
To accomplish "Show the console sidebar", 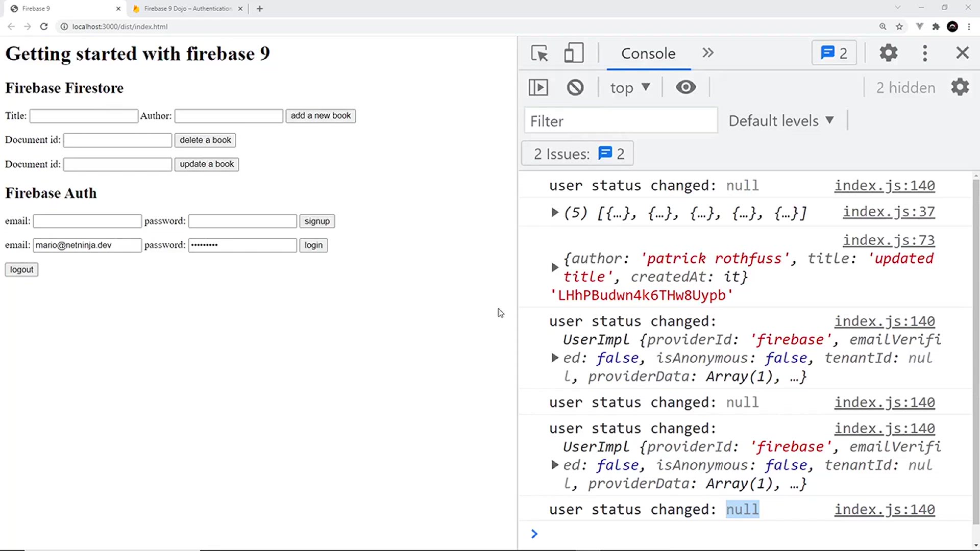I will pyautogui.click(x=538, y=88).
